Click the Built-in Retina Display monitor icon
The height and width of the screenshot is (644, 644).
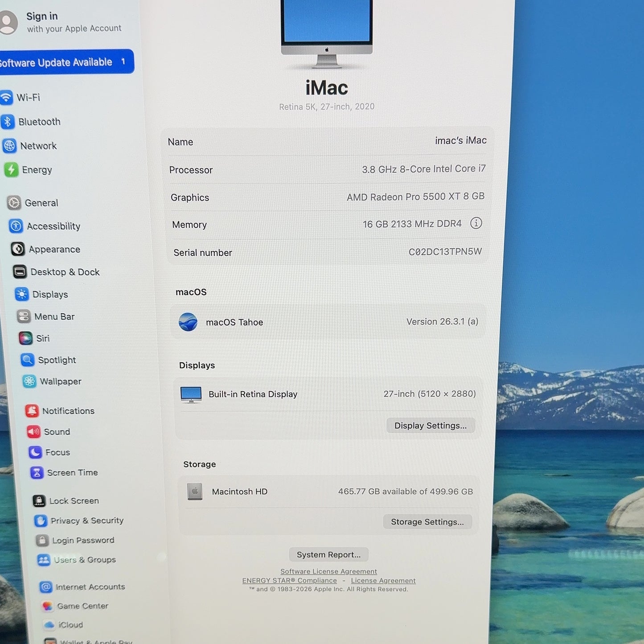pyautogui.click(x=191, y=394)
